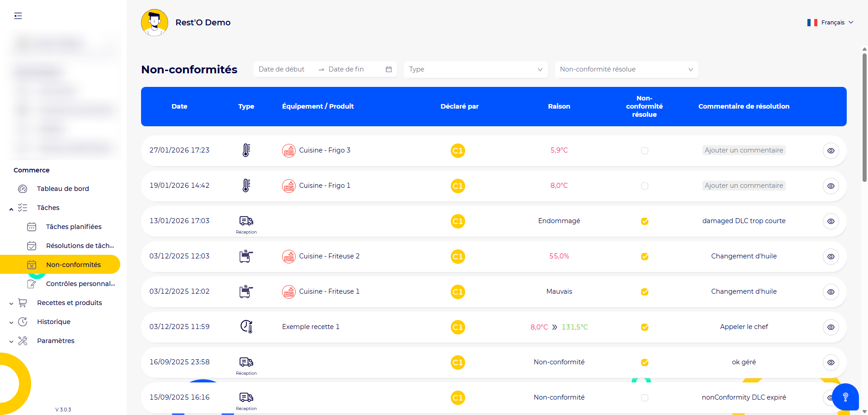Click the Réception truck icon for 13/01/2026
The width and height of the screenshot is (868, 415).
246,221
